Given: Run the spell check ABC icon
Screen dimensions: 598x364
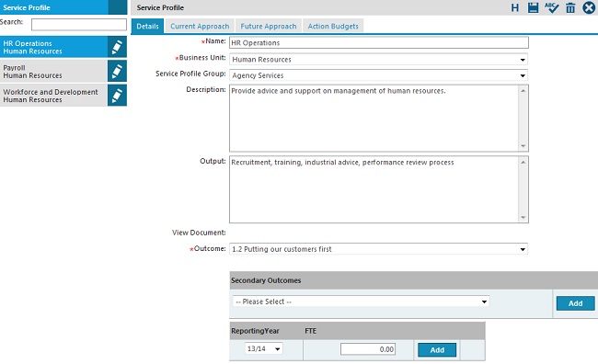Looking at the screenshot, I should [551, 7].
